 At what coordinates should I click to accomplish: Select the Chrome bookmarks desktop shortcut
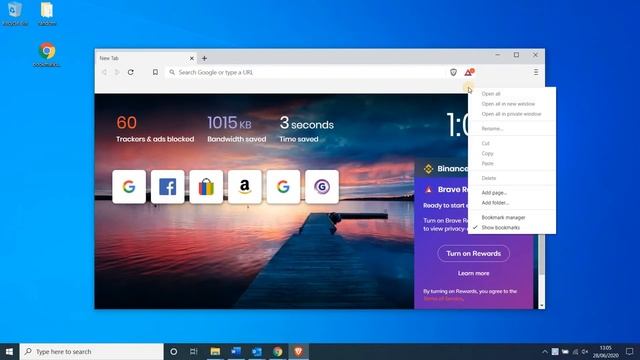tap(47, 55)
